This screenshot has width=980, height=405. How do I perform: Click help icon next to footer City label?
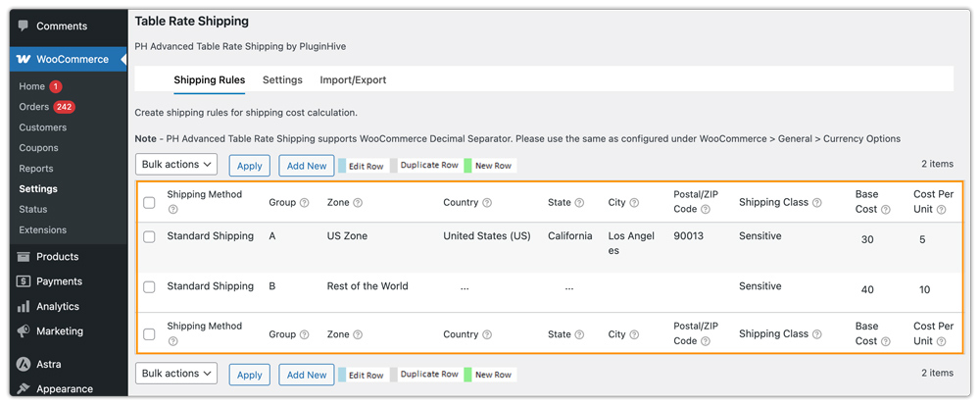(x=634, y=334)
